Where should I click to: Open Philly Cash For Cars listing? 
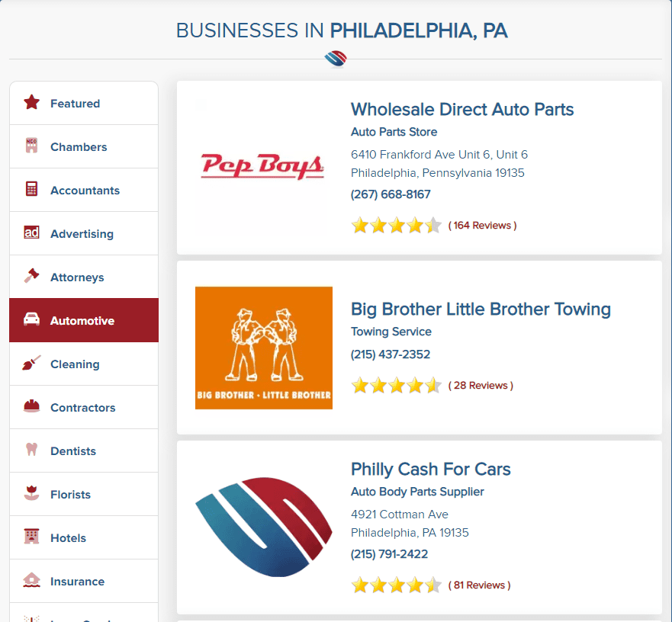pyautogui.click(x=431, y=469)
